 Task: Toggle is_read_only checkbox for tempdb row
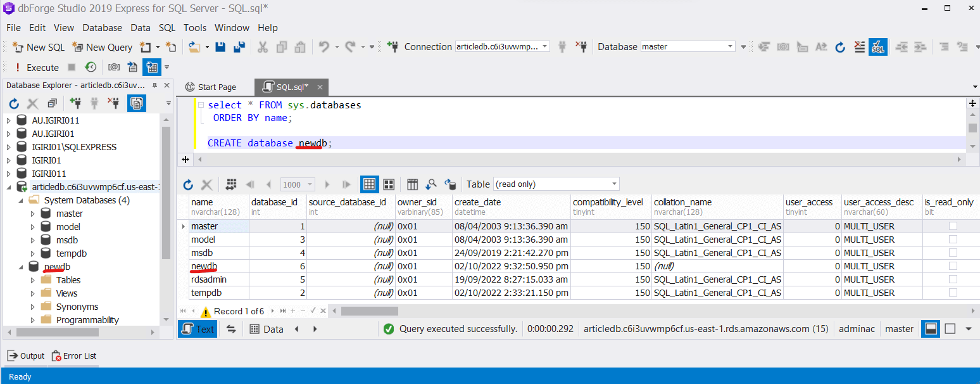(953, 293)
